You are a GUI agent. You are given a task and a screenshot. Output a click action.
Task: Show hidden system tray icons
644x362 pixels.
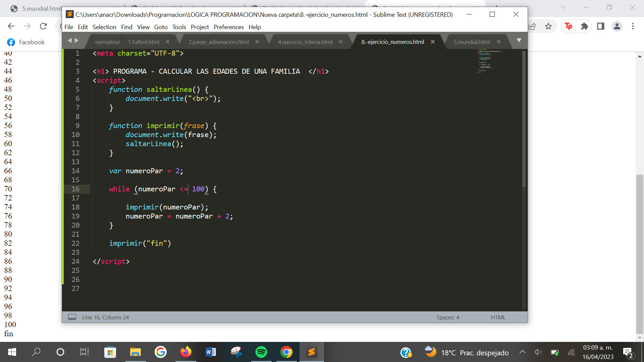pyautogui.click(x=523, y=352)
